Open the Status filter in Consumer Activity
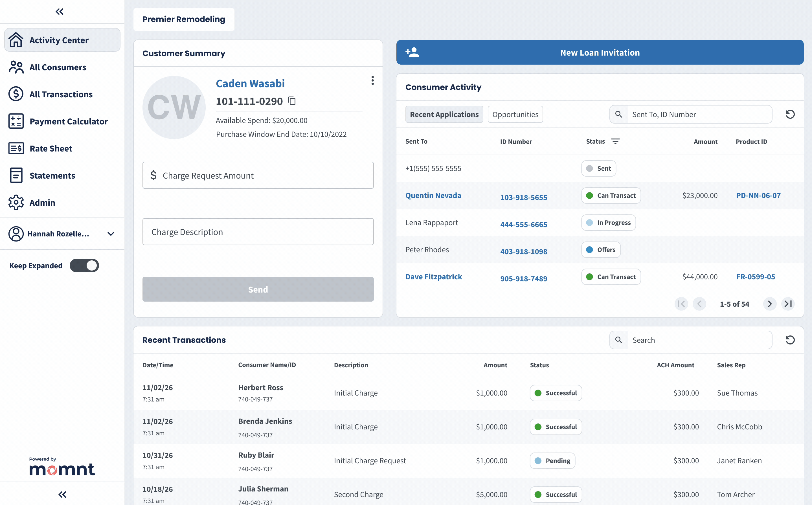 coord(616,141)
